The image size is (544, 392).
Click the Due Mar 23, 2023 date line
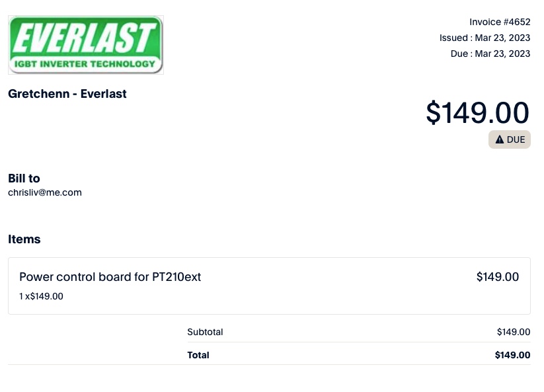[490, 54]
